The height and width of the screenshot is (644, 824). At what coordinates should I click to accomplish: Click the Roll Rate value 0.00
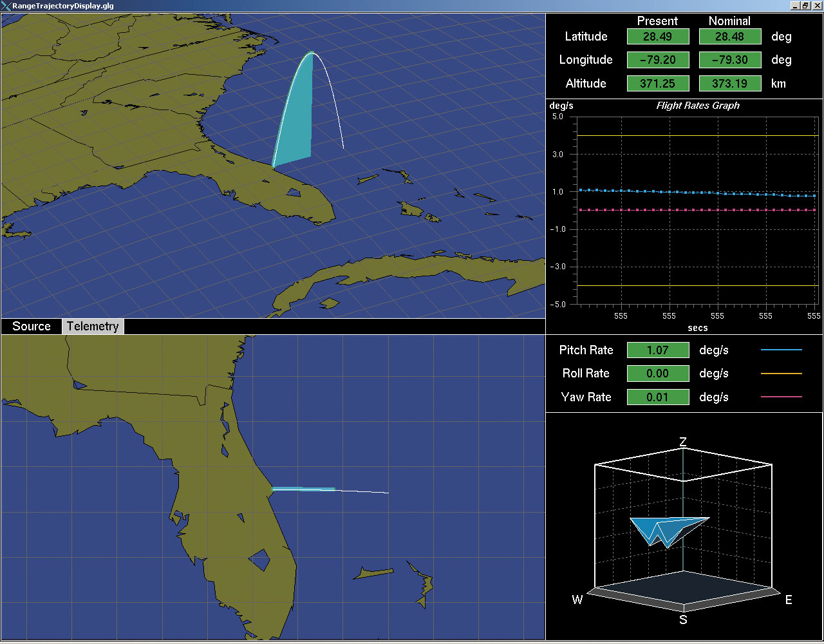[658, 374]
